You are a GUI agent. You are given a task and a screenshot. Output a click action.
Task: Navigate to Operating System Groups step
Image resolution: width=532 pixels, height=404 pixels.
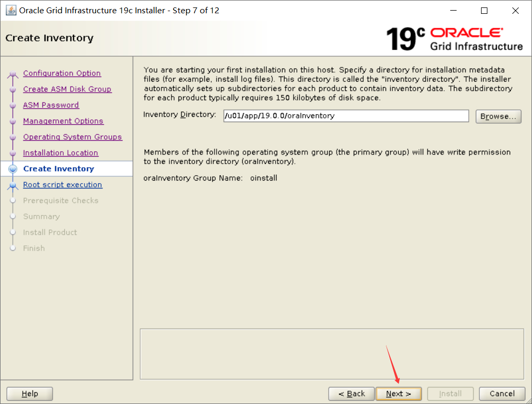pos(72,137)
